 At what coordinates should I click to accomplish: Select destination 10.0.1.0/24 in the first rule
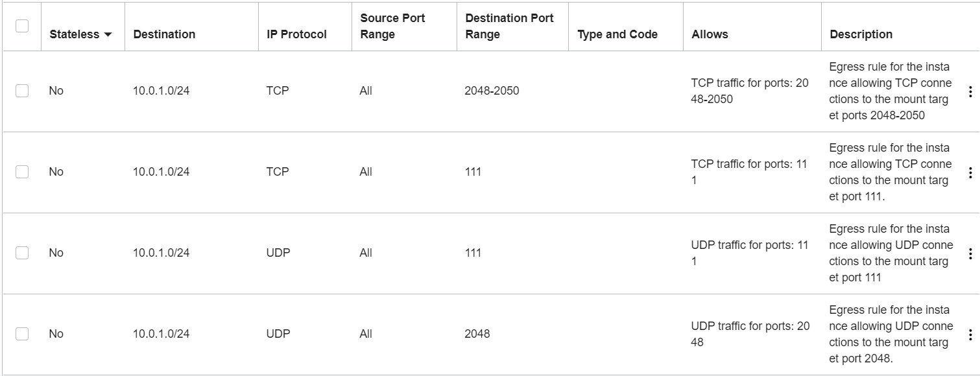[160, 91]
